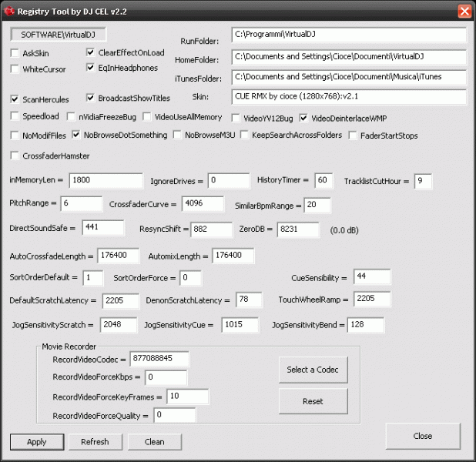This screenshot has height=462, width=476.
Task: Open the Select a Codec dialog
Action: [x=313, y=370]
